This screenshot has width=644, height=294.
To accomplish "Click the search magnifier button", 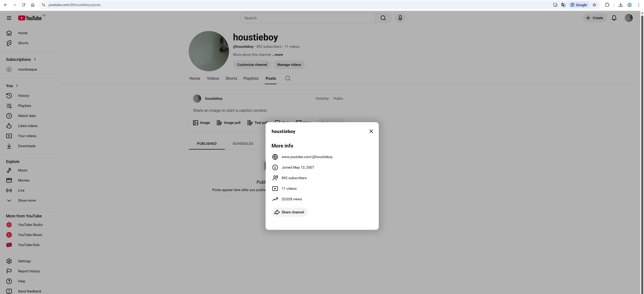I will click(x=383, y=18).
